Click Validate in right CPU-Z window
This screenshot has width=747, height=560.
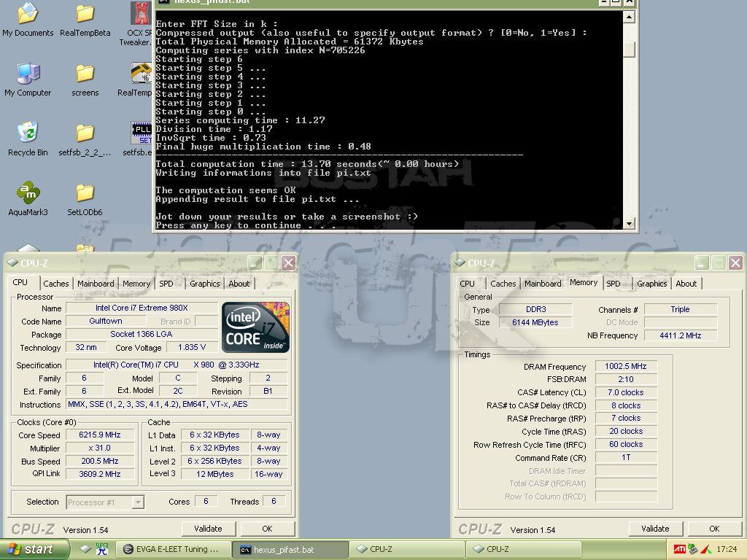point(656,529)
